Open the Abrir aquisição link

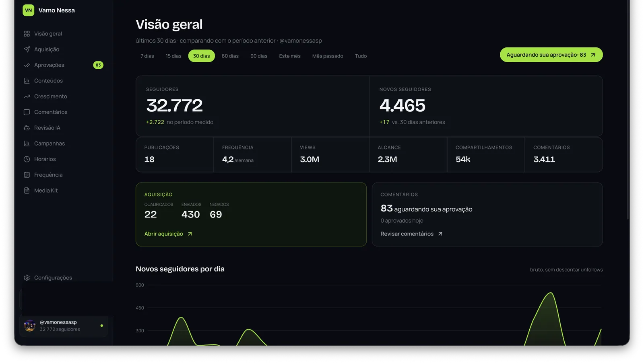[x=168, y=234]
